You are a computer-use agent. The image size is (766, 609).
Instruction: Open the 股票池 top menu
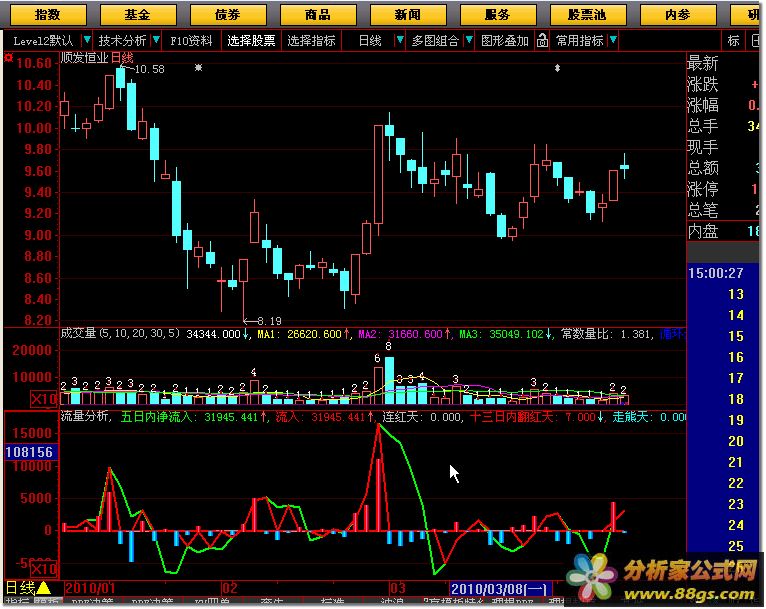(x=588, y=15)
